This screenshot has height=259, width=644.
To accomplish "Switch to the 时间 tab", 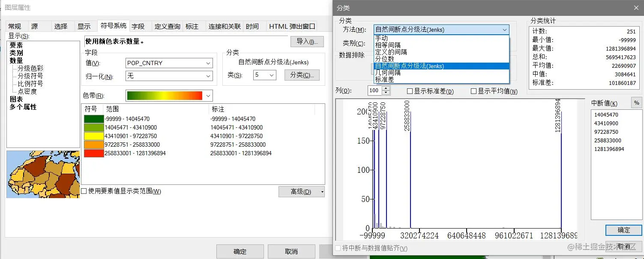I will coord(252,26).
